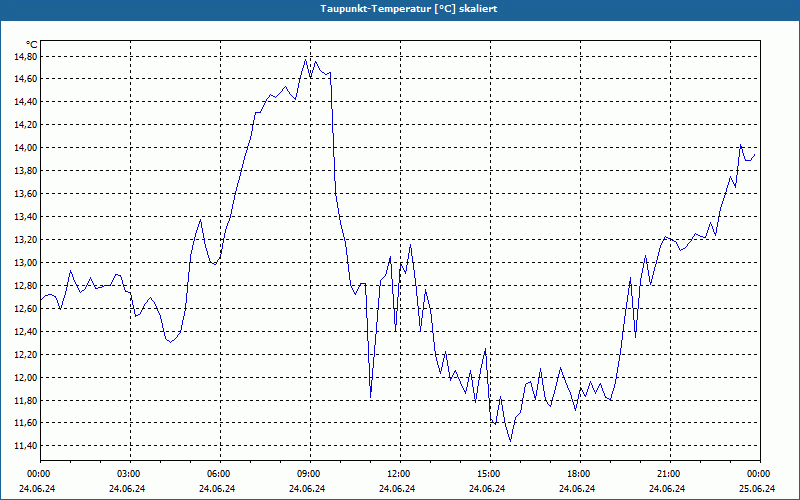Click the 24.06.24 date below 06:00
This screenshot has width=800, height=500.
(x=217, y=488)
